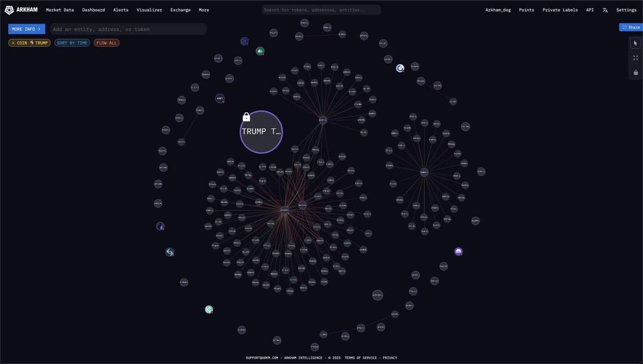
Task: Switch to the Visualizer page
Action: pyautogui.click(x=149, y=10)
